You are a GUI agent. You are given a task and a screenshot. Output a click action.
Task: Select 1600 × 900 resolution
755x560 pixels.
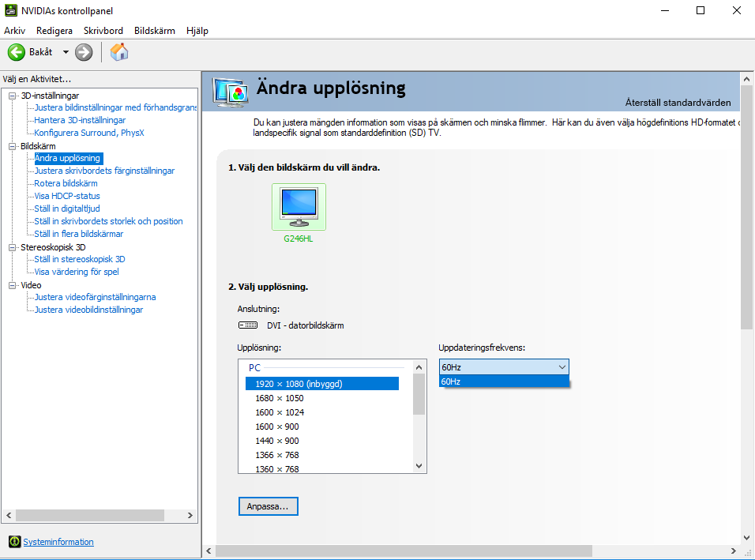pyautogui.click(x=277, y=427)
